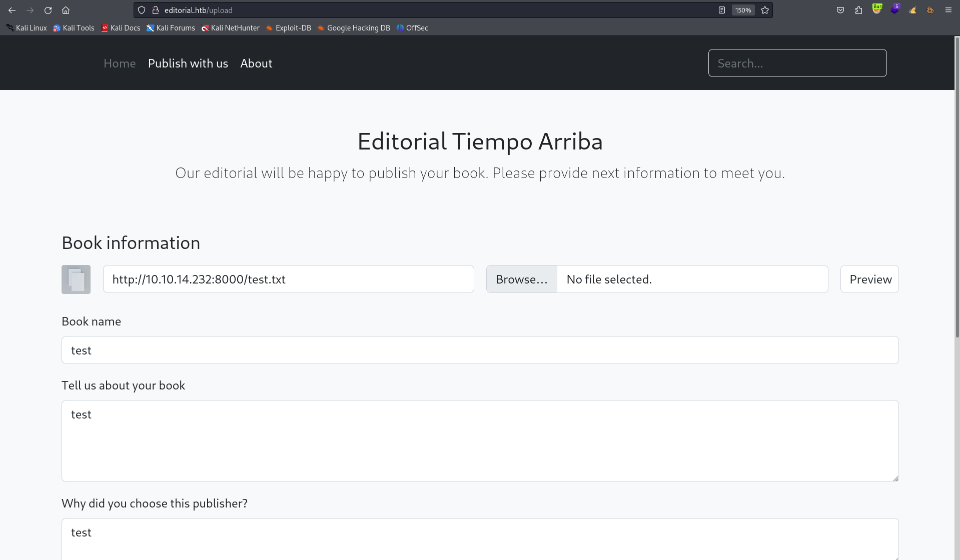This screenshot has height=560, width=960.
Task: Open the browser home page
Action: [66, 10]
